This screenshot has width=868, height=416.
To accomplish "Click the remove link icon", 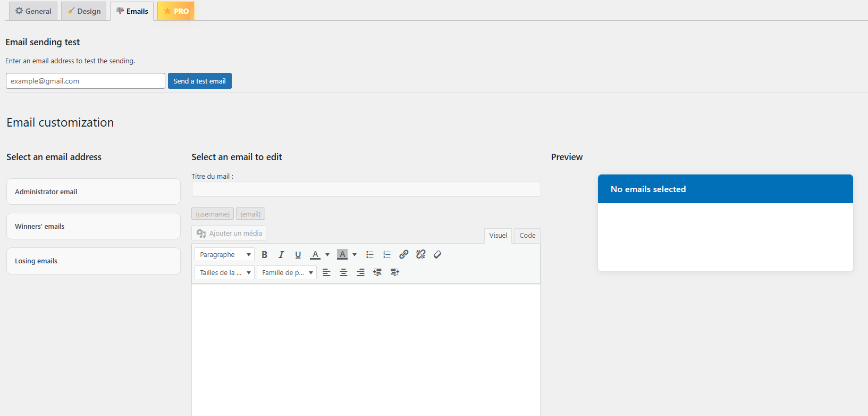I will [421, 255].
